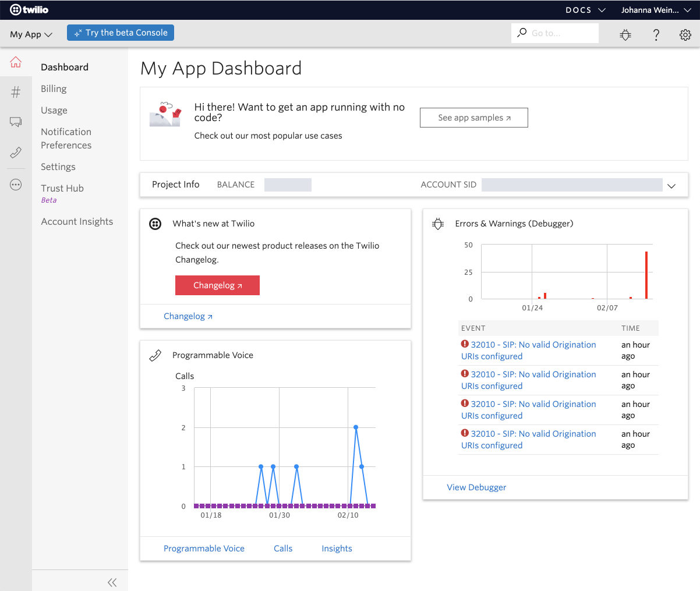The width and height of the screenshot is (700, 591).
Task: Open the Home icon in left rail
Action: [x=16, y=62]
